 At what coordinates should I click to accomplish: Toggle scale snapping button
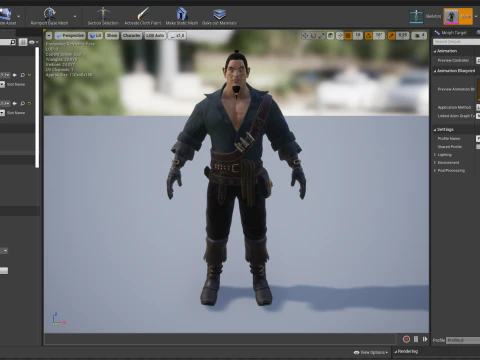[x=392, y=35]
